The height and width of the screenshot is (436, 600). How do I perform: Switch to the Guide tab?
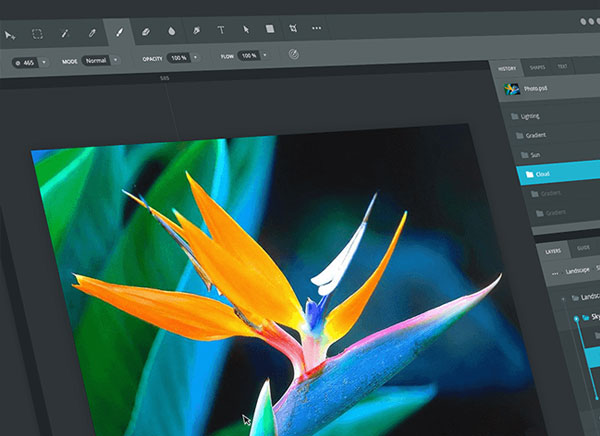583,248
